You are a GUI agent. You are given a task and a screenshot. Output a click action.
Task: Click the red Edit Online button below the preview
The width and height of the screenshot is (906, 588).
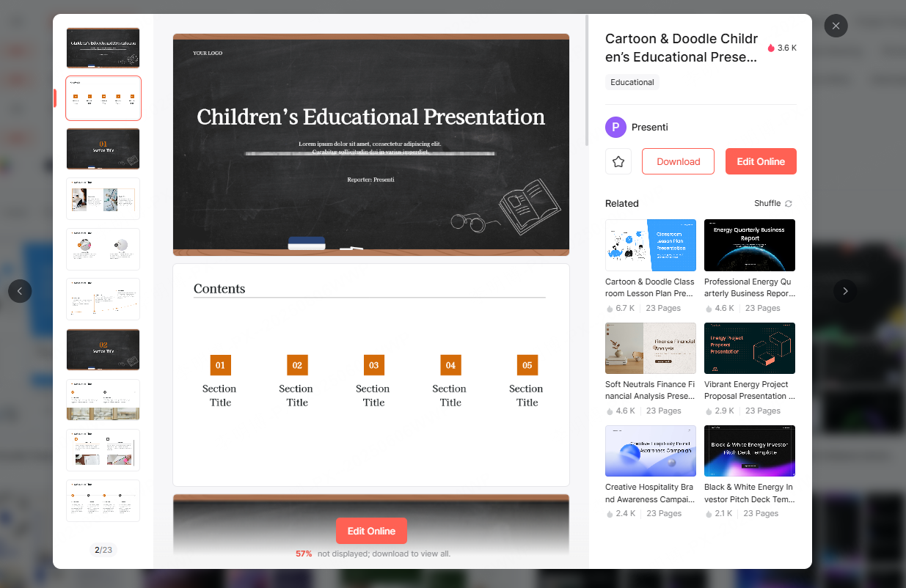[371, 531]
